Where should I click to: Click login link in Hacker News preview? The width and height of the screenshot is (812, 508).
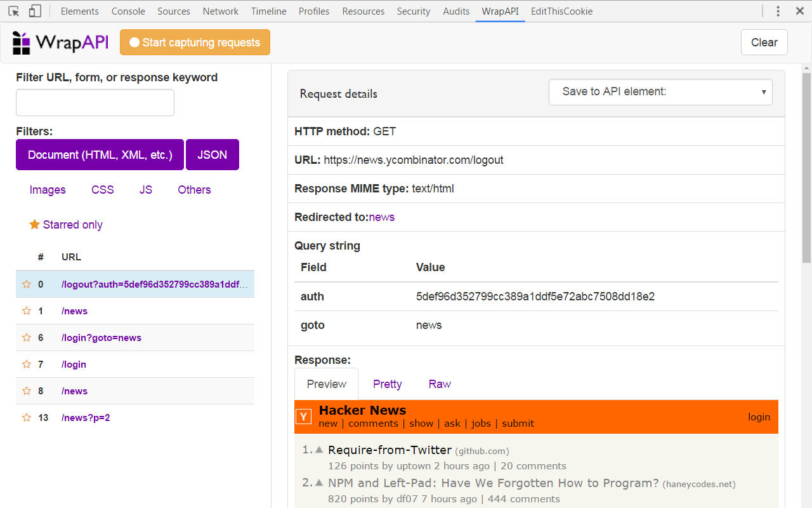click(759, 417)
